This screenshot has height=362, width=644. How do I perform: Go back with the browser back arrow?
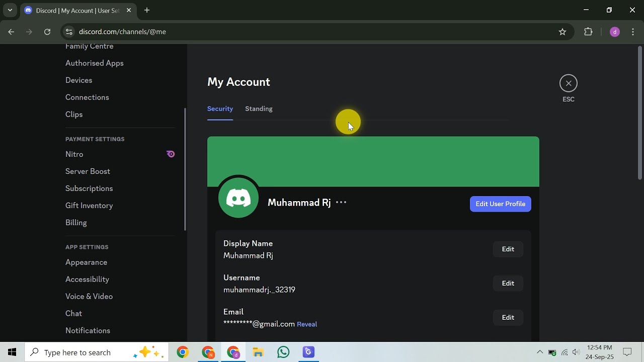coord(11,32)
